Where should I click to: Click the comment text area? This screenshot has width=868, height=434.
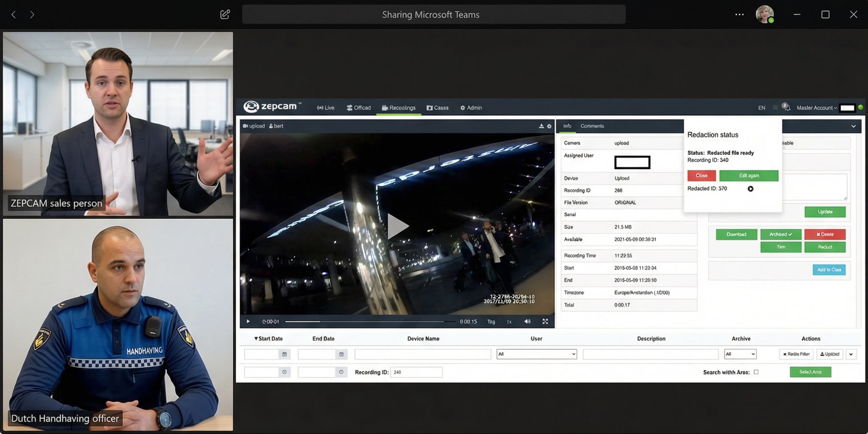click(814, 187)
